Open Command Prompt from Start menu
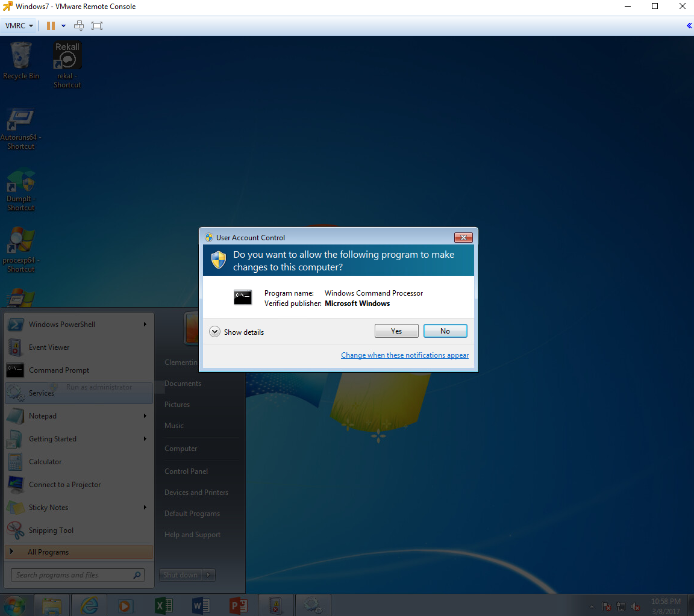 79,370
